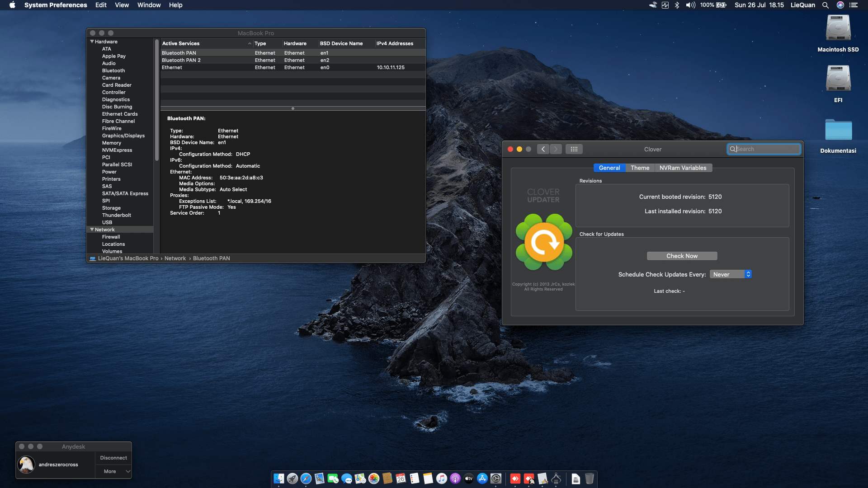Open FaceTime from the dock

pyautogui.click(x=333, y=479)
